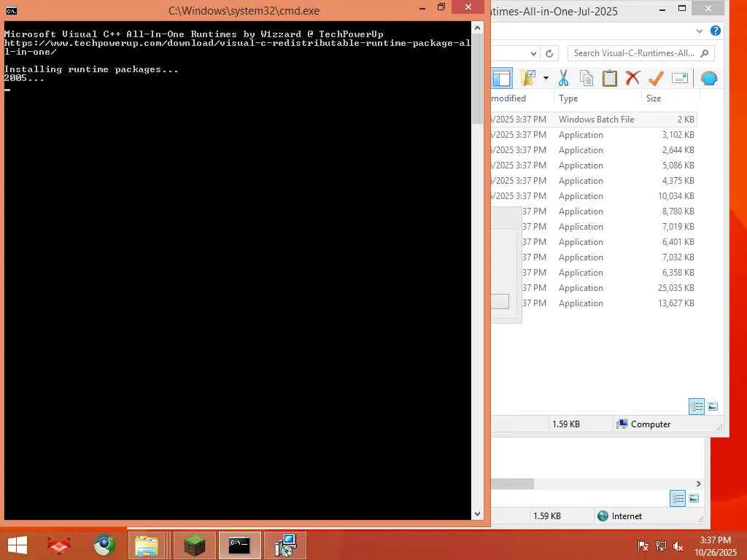Switch front Explorer window to Details view

tap(697, 406)
